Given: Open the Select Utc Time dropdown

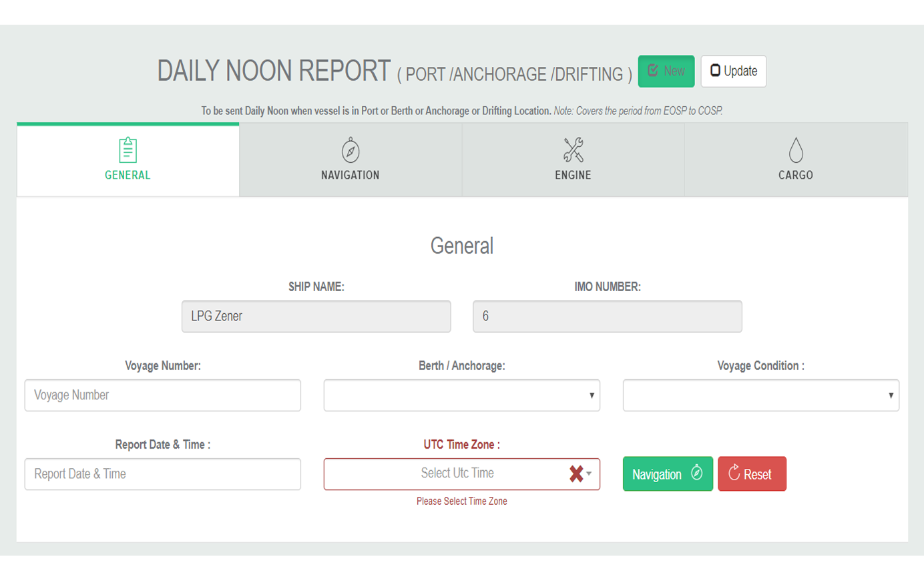Looking at the screenshot, I should (457, 473).
